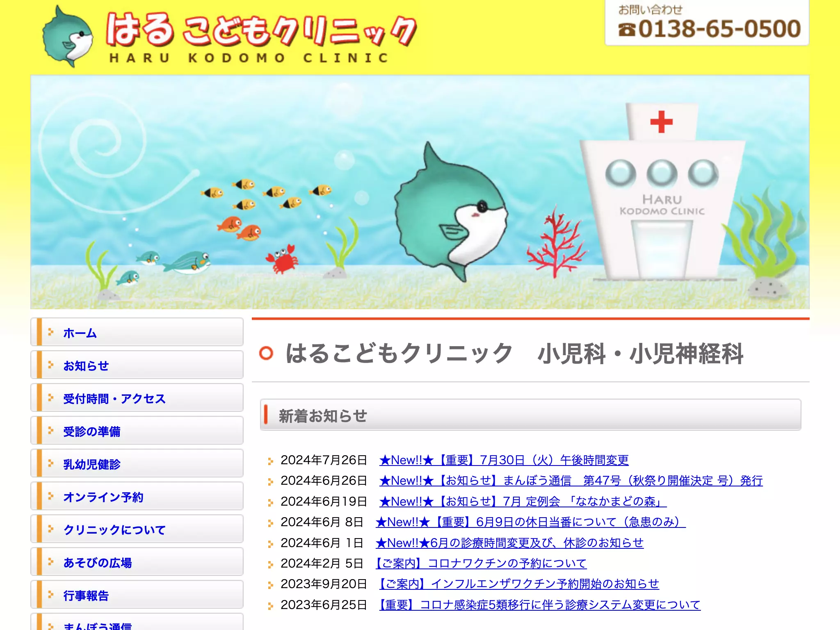Open あそびの広場 page
Image resolution: width=840 pixels, height=630 pixels.
(137, 562)
